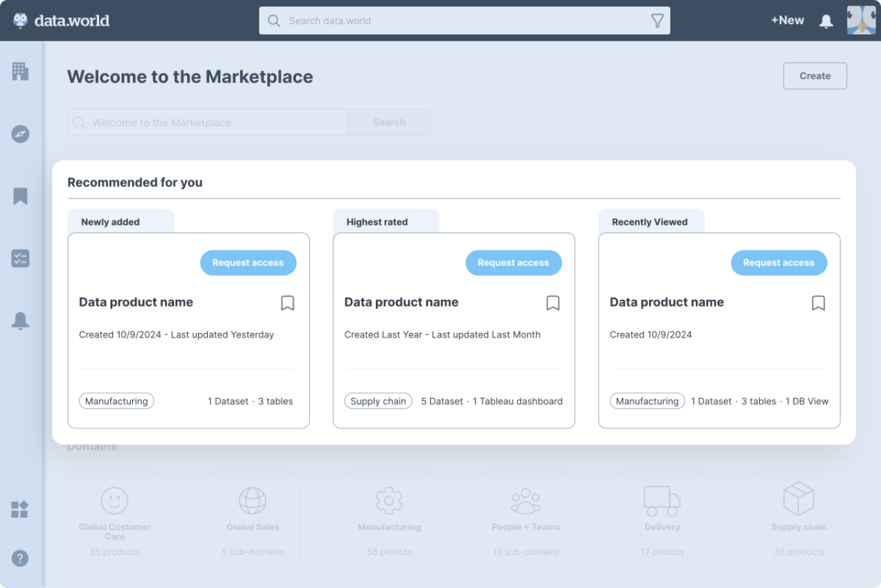Click the 'Recommended for you' heading
881x588 pixels.
[x=135, y=182]
